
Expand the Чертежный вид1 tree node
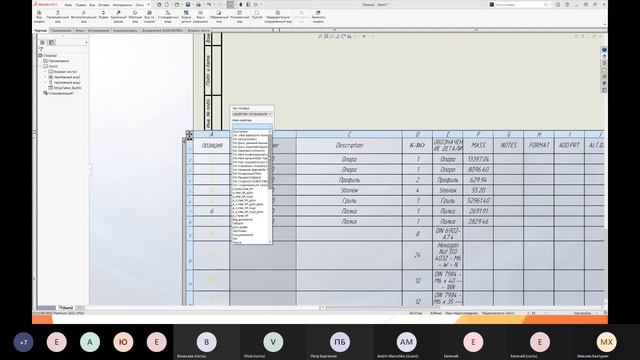point(45,77)
